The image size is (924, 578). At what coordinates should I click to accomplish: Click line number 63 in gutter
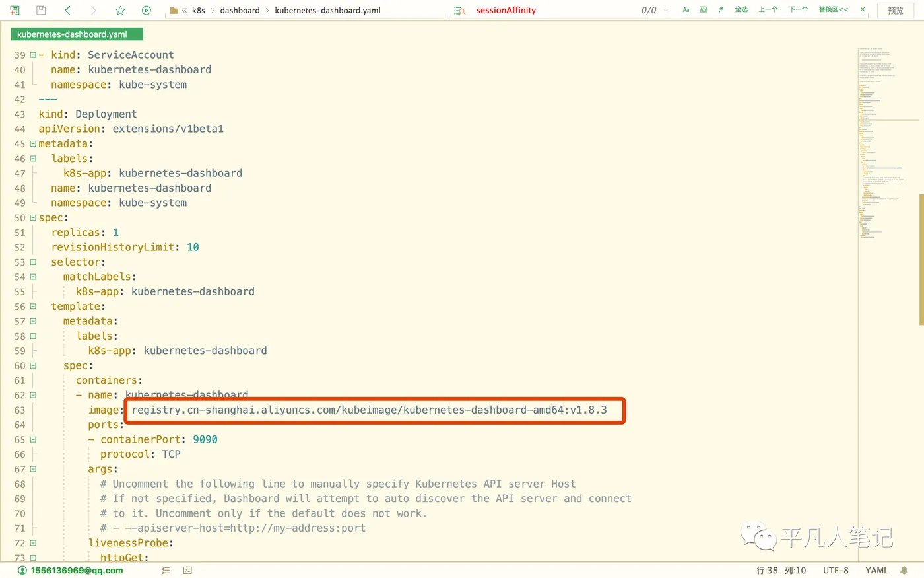(x=20, y=410)
